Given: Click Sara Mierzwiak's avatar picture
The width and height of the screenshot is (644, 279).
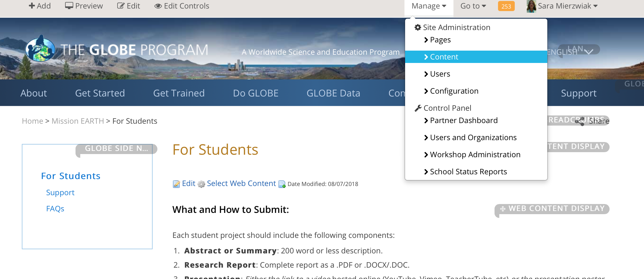Looking at the screenshot, I should (532, 6).
